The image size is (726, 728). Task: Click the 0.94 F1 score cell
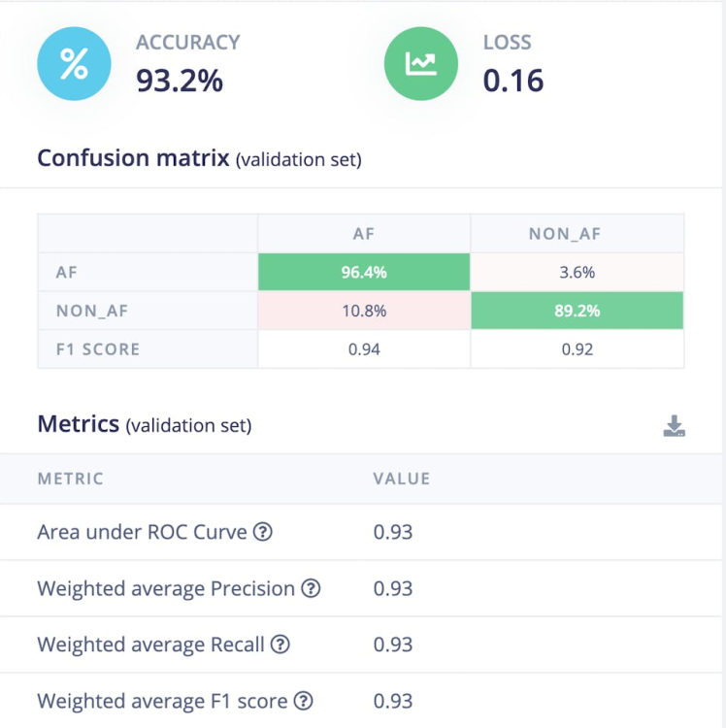click(364, 348)
